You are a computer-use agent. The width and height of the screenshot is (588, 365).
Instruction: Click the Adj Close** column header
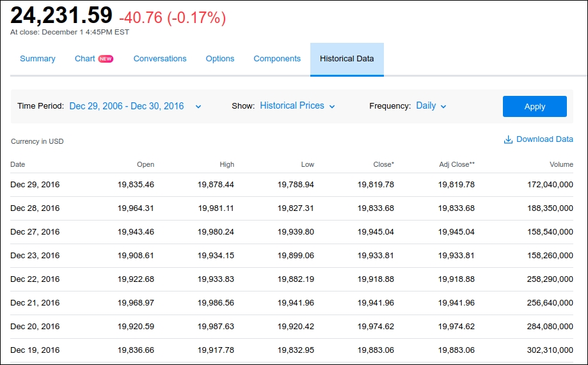click(457, 164)
